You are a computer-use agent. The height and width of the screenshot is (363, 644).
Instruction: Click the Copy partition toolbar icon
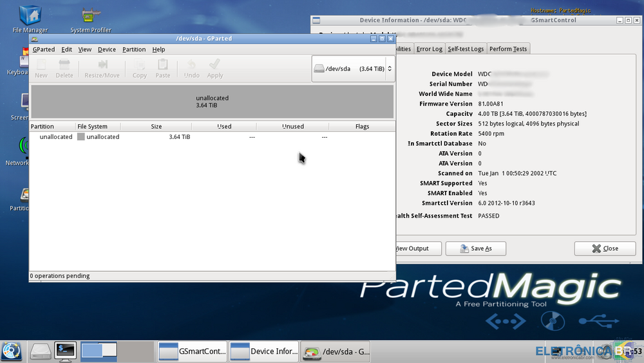140,68
